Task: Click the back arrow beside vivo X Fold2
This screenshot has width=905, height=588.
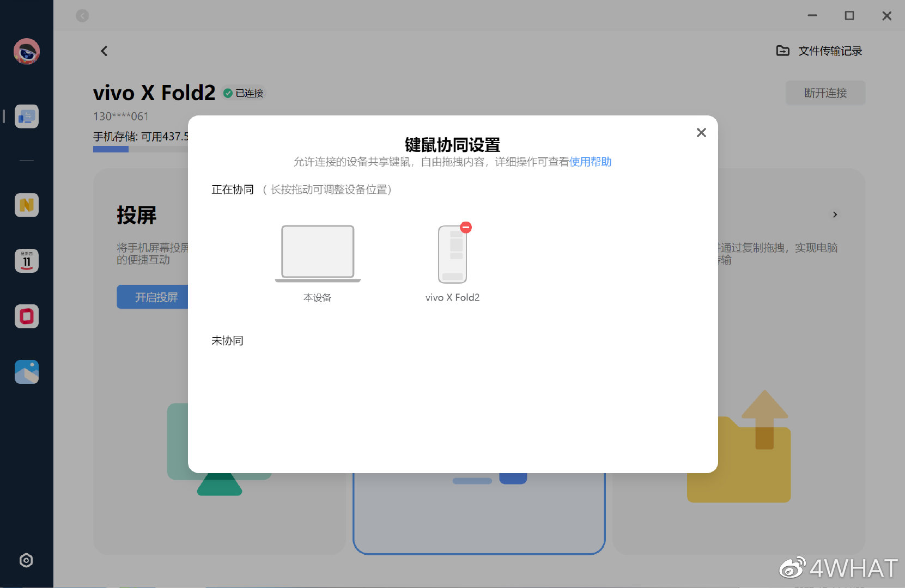Action: 104,51
